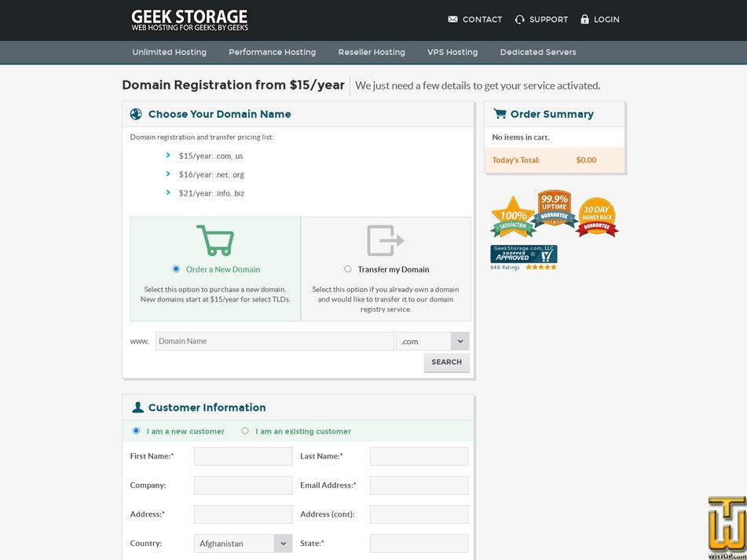The image size is (747, 560).
Task: Click the First Name field
Action: pyautogui.click(x=243, y=456)
